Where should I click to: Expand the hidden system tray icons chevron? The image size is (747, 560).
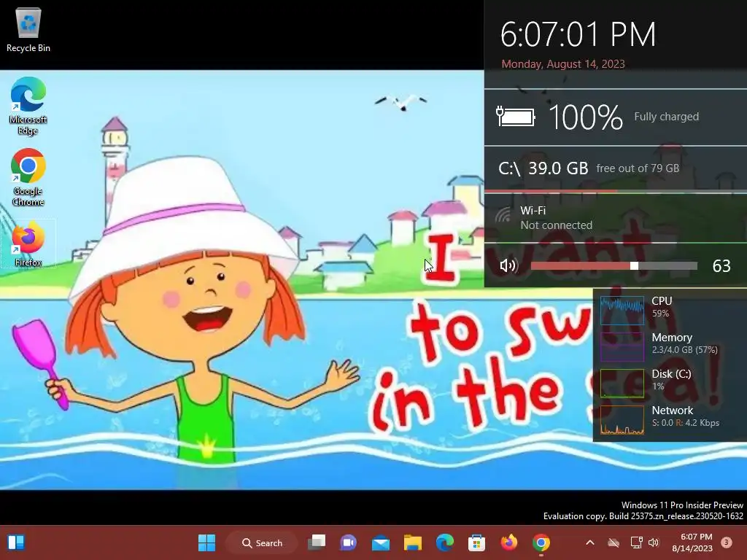point(589,542)
